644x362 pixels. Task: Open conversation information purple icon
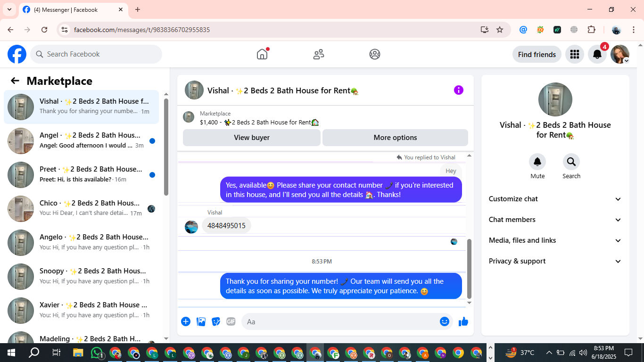point(459,90)
